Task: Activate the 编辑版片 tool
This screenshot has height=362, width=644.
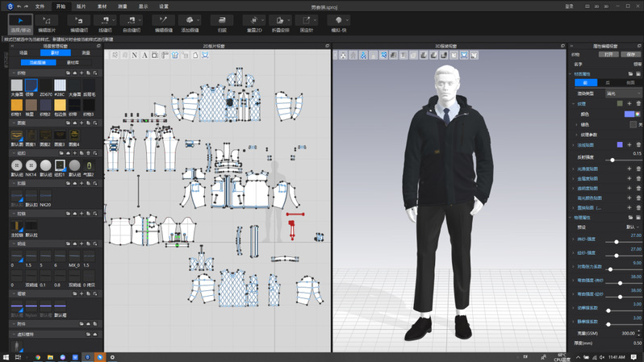Action: tap(47, 22)
